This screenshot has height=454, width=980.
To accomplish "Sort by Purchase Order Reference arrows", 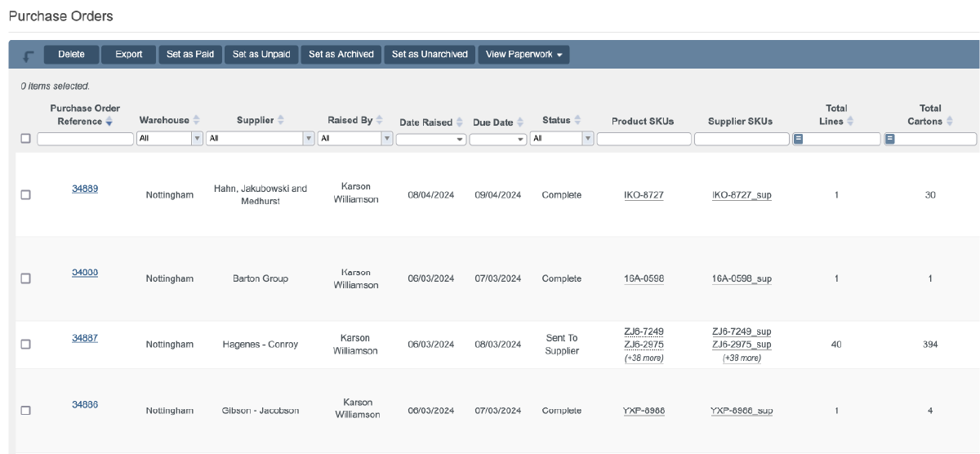I will (109, 121).
